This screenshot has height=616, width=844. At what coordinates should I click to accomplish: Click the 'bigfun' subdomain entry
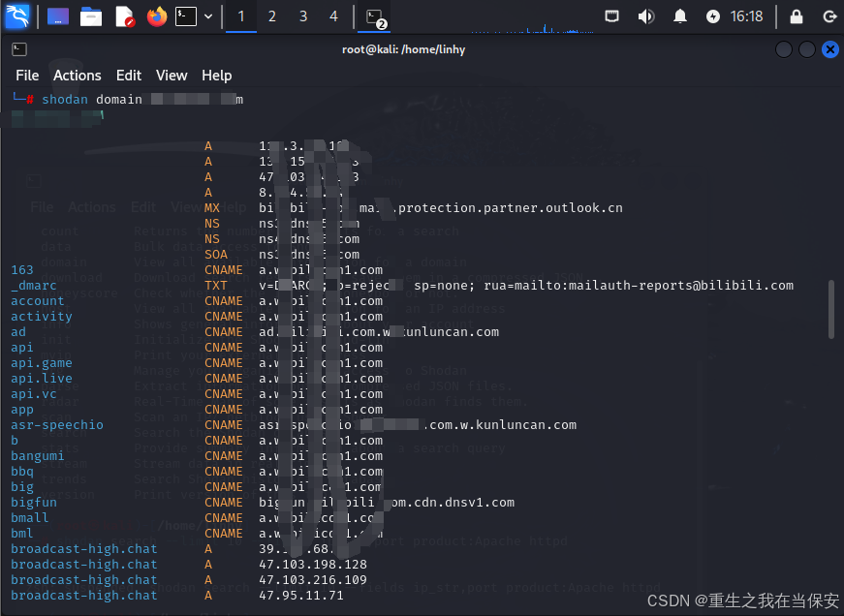coord(33,503)
